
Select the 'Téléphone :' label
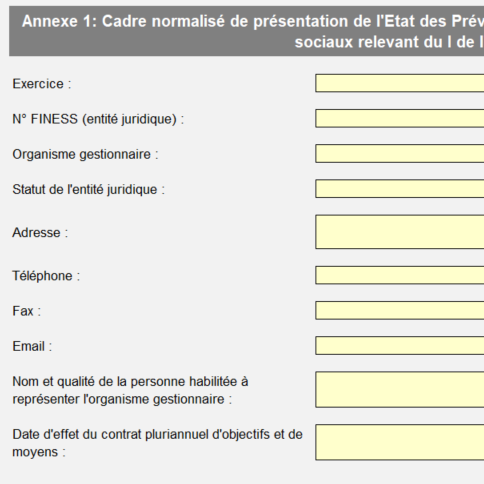tap(46, 276)
